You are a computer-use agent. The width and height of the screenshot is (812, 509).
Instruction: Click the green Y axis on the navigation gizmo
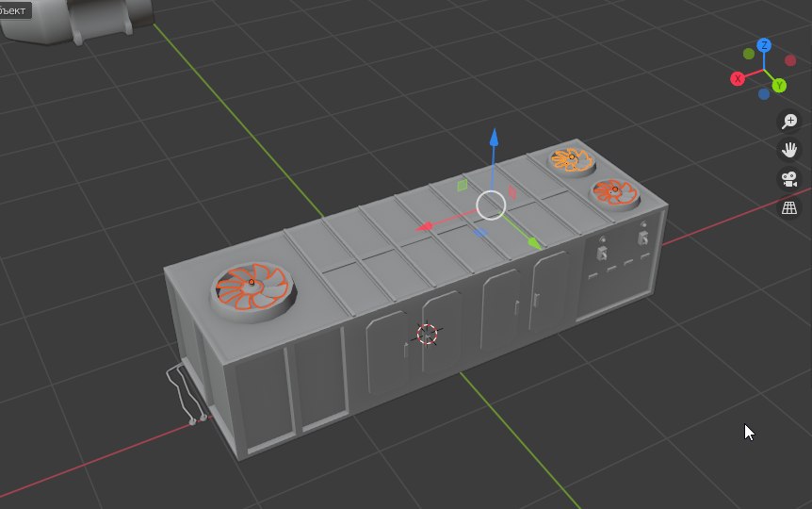point(779,86)
